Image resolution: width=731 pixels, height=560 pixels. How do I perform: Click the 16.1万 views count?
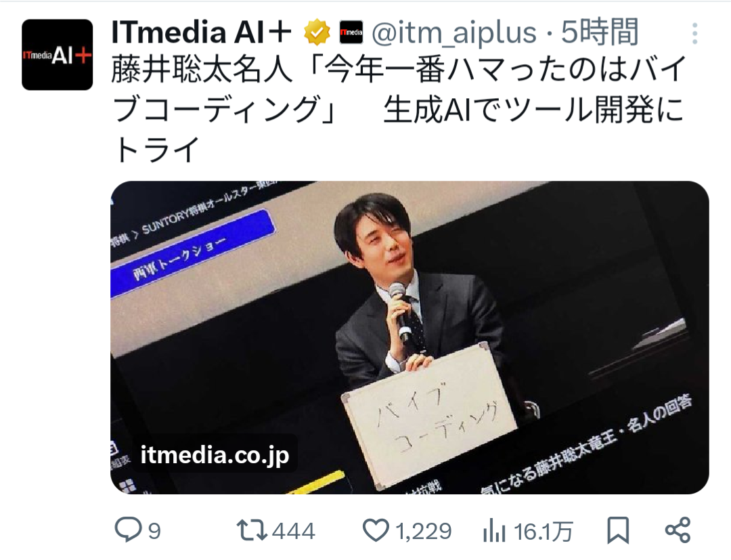point(543,531)
